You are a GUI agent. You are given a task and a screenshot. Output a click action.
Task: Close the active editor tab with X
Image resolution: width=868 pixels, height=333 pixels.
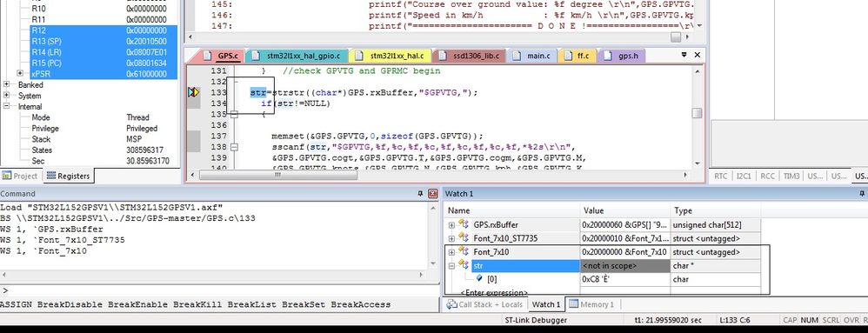pos(697,55)
